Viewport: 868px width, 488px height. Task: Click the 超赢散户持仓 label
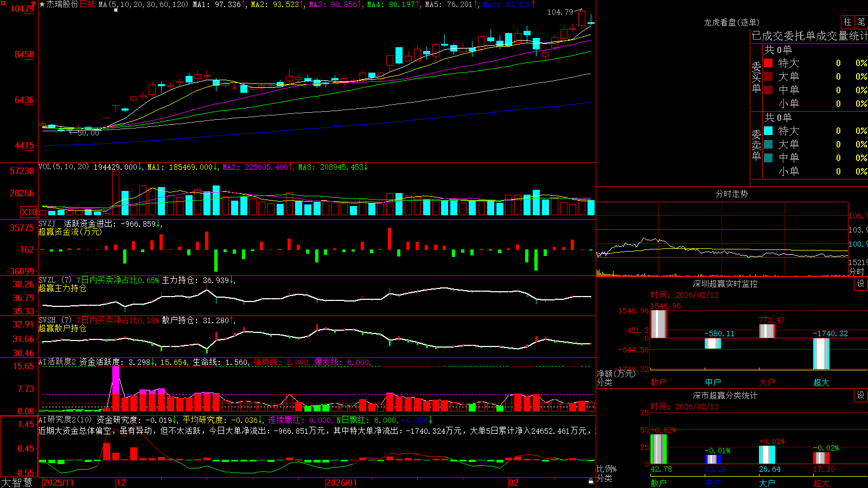click(x=62, y=328)
